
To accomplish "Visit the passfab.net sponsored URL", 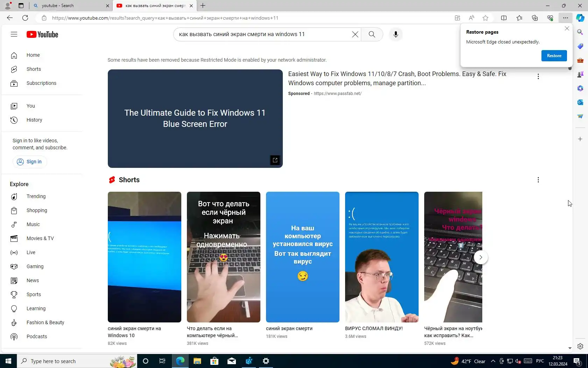I will point(337,94).
